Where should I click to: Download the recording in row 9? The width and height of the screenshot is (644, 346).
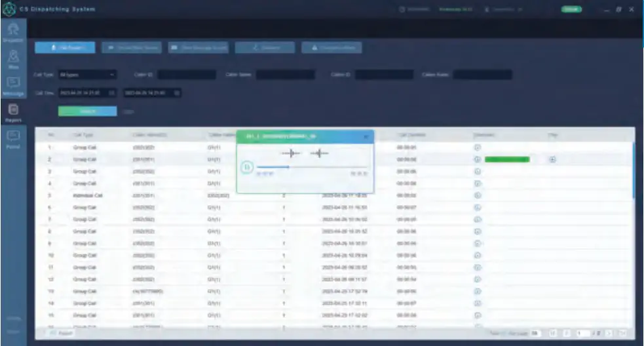477,243
